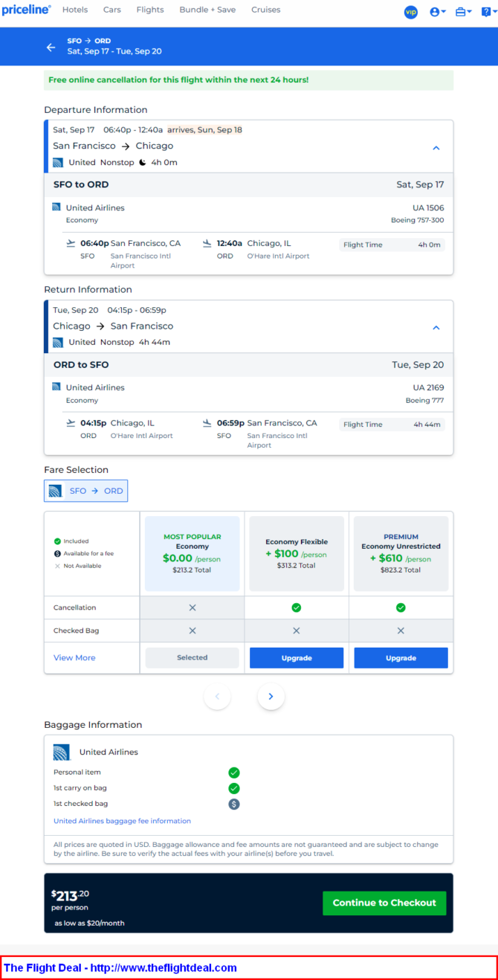Click the as low as $20/month text

click(89, 923)
